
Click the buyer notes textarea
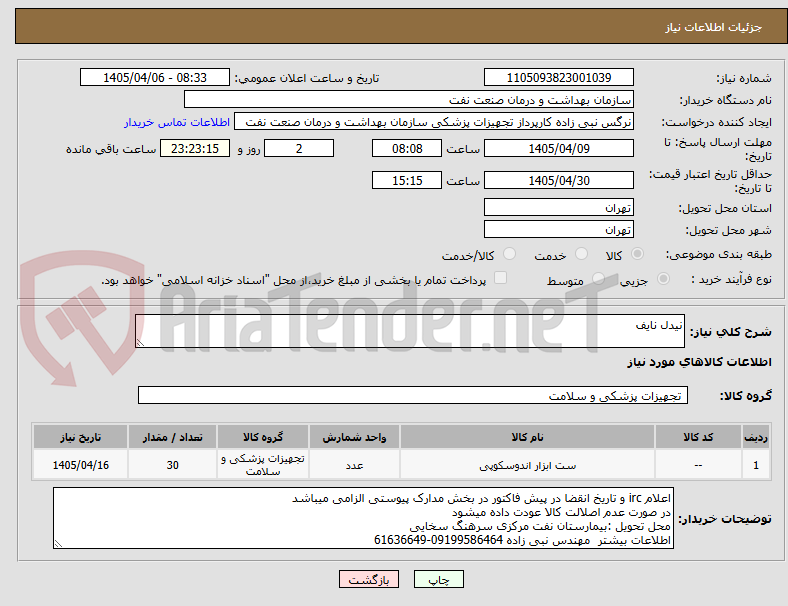click(363, 518)
